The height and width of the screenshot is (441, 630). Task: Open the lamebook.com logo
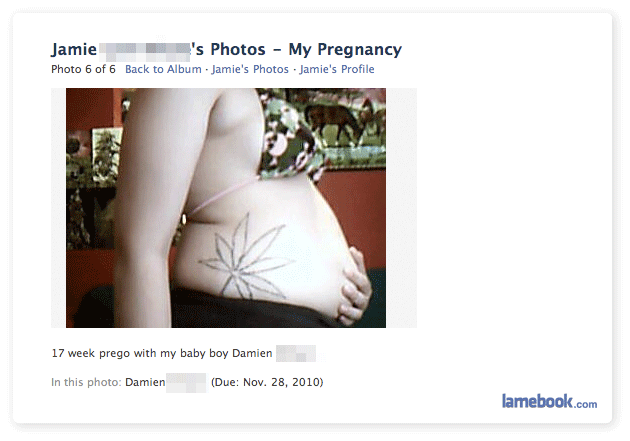pos(549,401)
